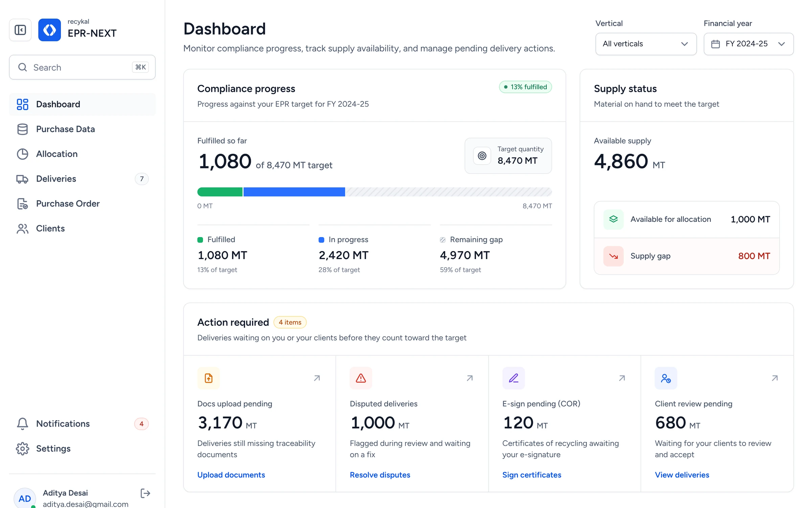
Task: Click the Dashboard grid icon in sidebar
Action: coord(22,104)
